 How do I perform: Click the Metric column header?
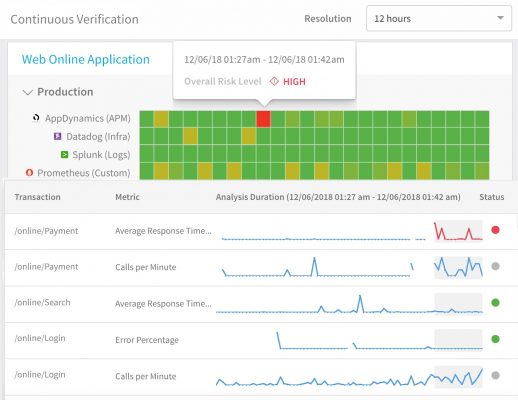coord(127,197)
